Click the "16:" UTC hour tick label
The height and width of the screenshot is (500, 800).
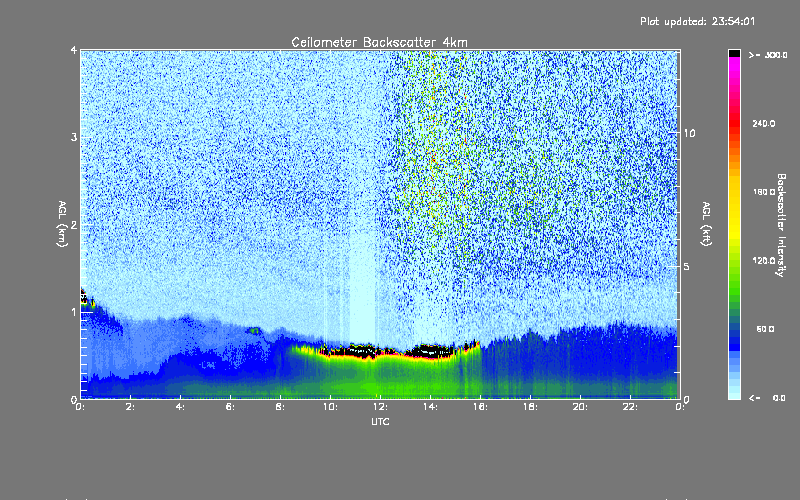click(481, 407)
